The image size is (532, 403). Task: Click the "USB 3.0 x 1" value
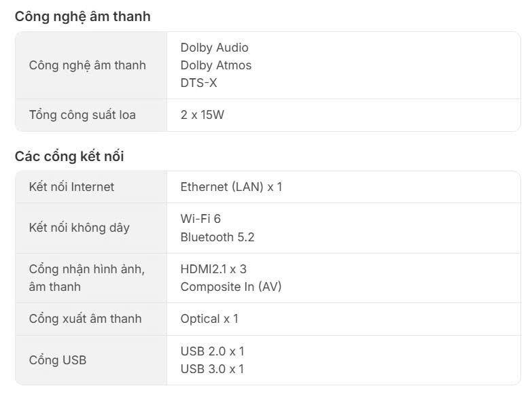(212, 369)
